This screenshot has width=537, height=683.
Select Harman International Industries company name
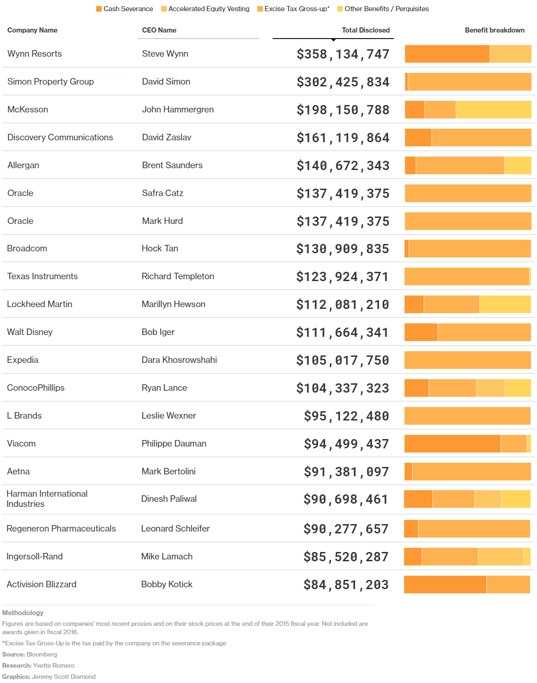[47, 499]
